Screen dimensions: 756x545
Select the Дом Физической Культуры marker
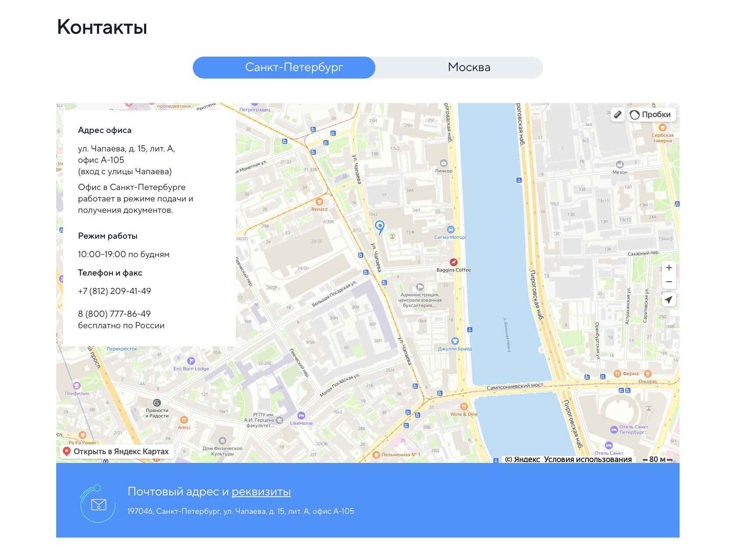223,441
